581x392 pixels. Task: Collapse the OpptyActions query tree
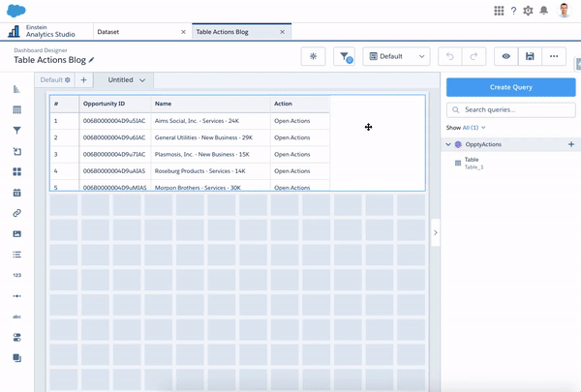(x=448, y=144)
